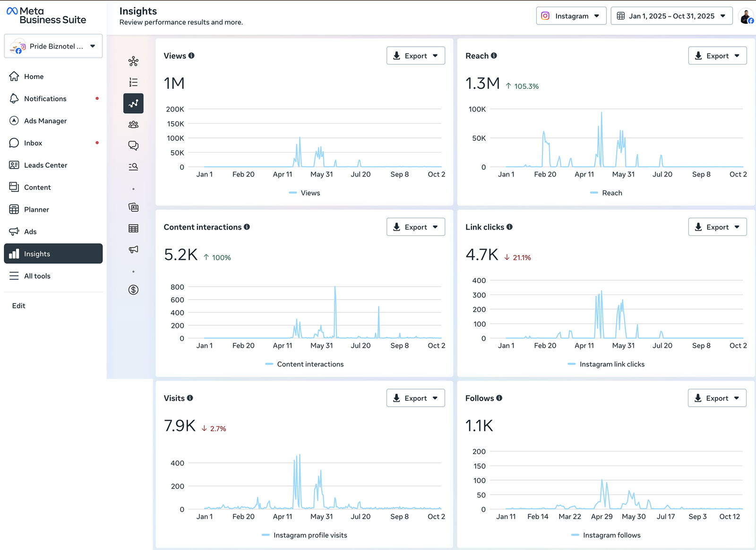
Task: Expand the Export dropdown on Link clicks card
Action: tap(717, 227)
